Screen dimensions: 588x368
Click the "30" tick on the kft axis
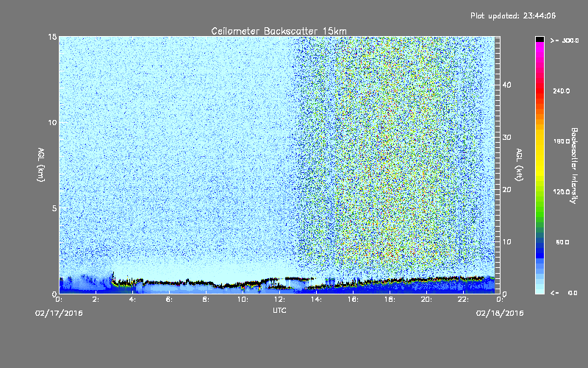[x=506, y=138]
